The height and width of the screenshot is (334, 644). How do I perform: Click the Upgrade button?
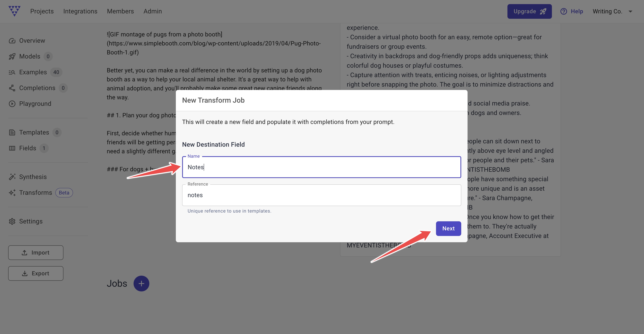point(529,11)
